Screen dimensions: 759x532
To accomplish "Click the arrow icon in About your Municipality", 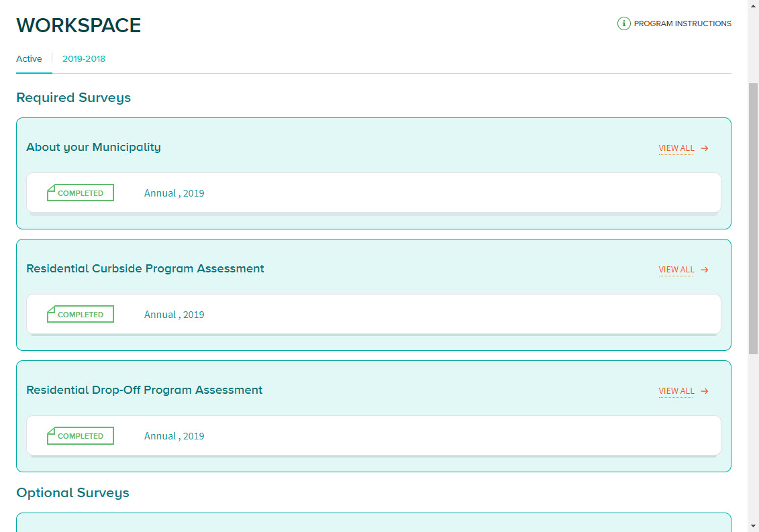I will [x=705, y=148].
